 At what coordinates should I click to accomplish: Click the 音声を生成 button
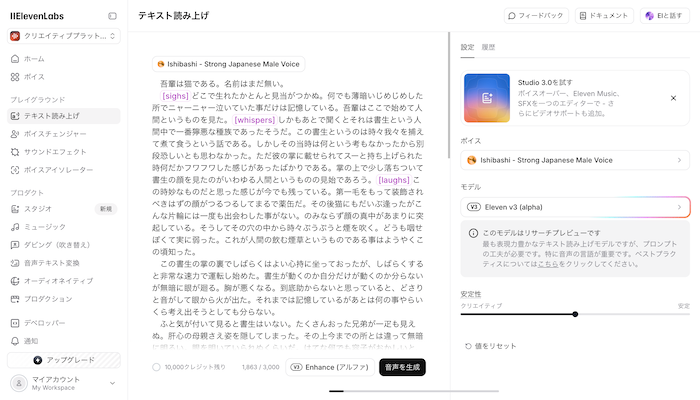click(x=403, y=367)
